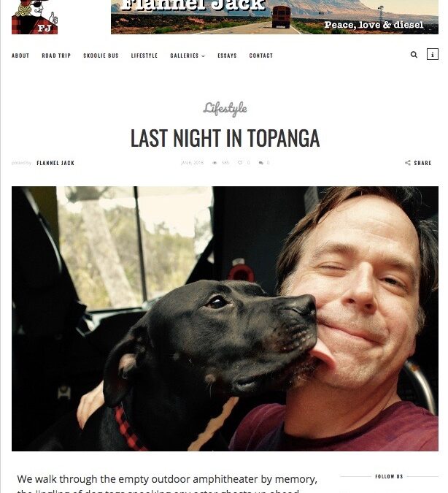Go to the Road Trip page
This screenshot has width=448, height=493.
coord(56,56)
